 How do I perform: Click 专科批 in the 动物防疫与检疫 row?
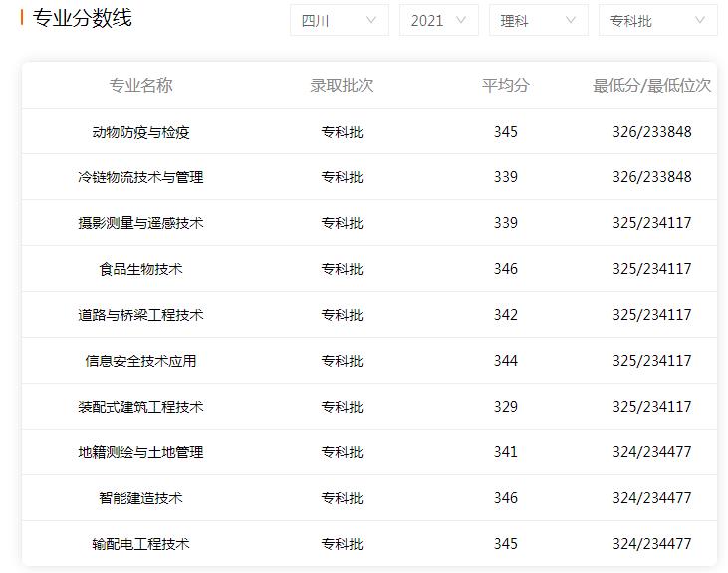pos(343,132)
